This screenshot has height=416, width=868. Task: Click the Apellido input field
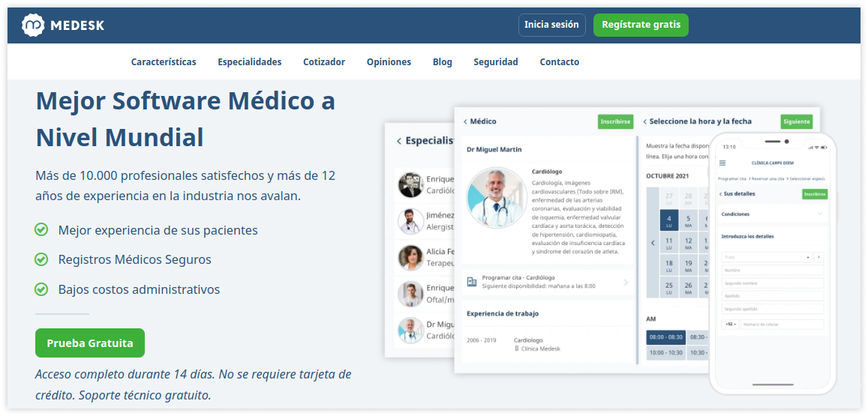pyautogui.click(x=773, y=296)
